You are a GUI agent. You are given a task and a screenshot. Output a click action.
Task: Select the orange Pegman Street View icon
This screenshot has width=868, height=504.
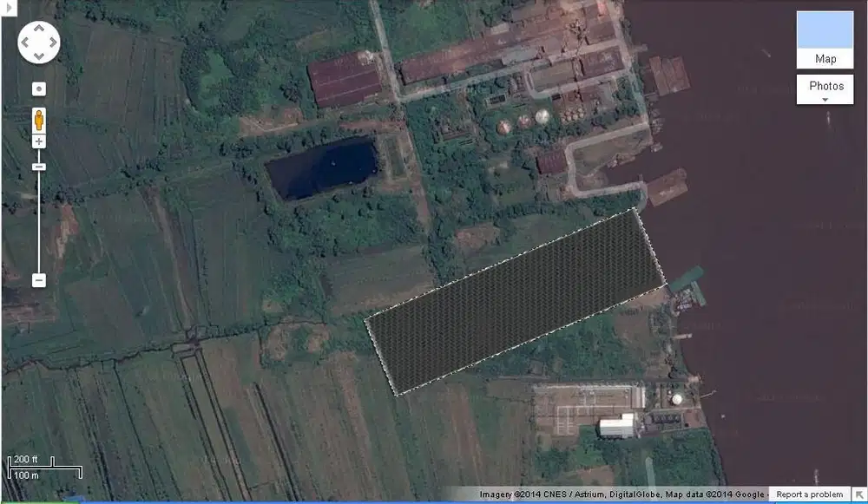pyautogui.click(x=39, y=118)
